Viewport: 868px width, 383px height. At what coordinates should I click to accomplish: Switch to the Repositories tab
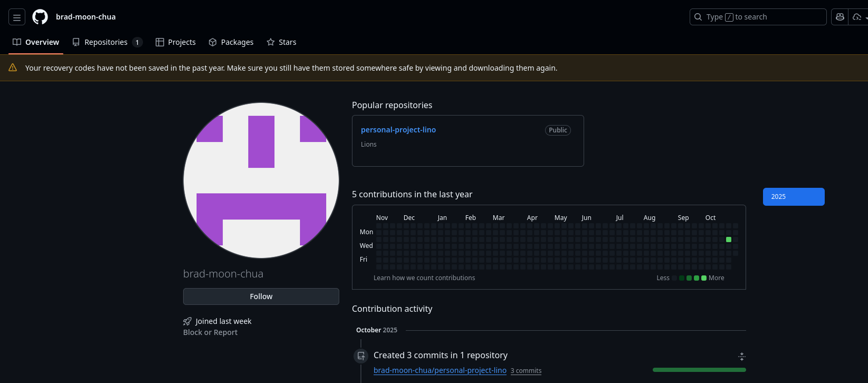point(107,42)
